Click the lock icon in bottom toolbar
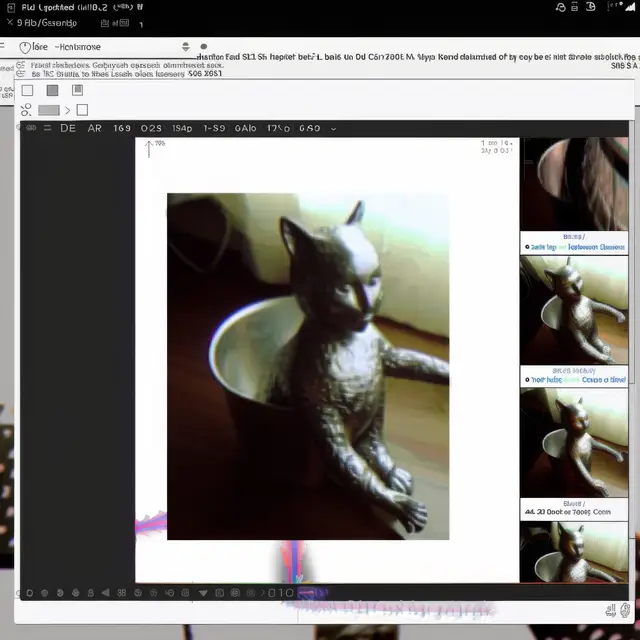This screenshot has height=640, width=640. pos(91,593)
